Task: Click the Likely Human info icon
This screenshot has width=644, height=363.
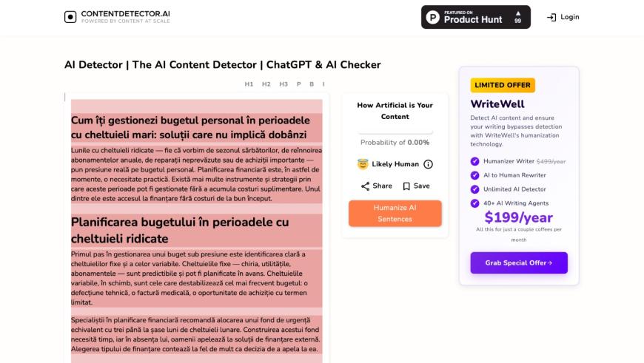Action: tap(428, 164)
